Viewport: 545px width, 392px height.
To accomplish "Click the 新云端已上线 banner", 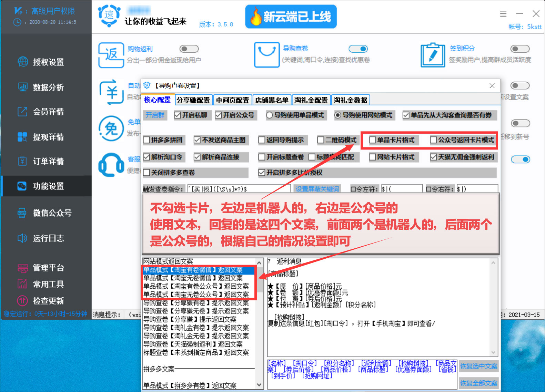I will [x=291, y=17].
